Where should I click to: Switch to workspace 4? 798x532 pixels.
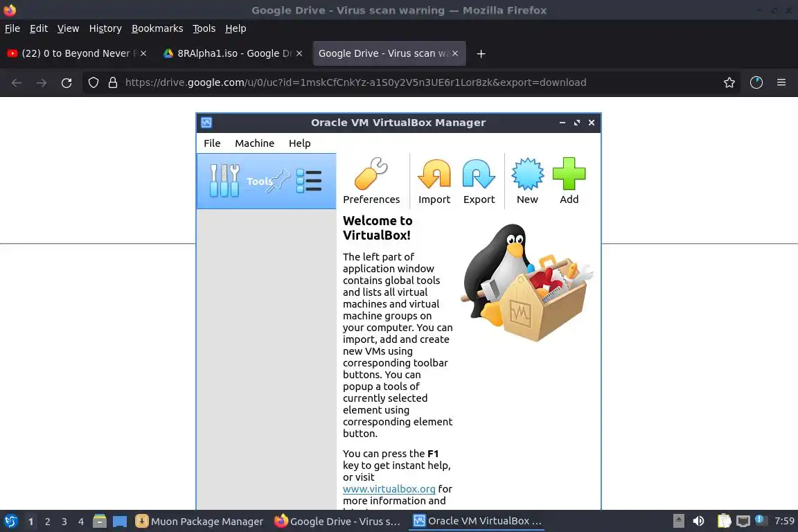point(81,522)
